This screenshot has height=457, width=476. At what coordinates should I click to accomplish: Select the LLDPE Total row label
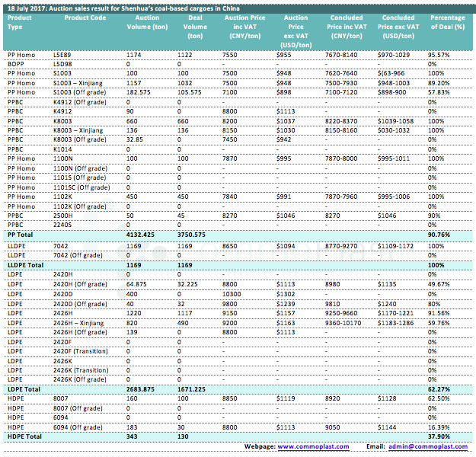(x=24, y=264)
